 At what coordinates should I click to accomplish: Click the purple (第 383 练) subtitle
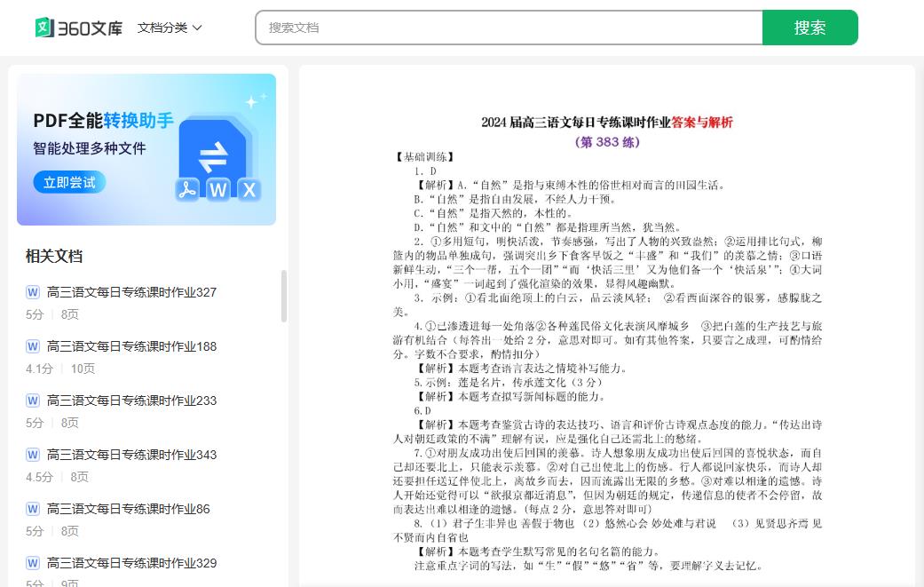tap(607, 142)
